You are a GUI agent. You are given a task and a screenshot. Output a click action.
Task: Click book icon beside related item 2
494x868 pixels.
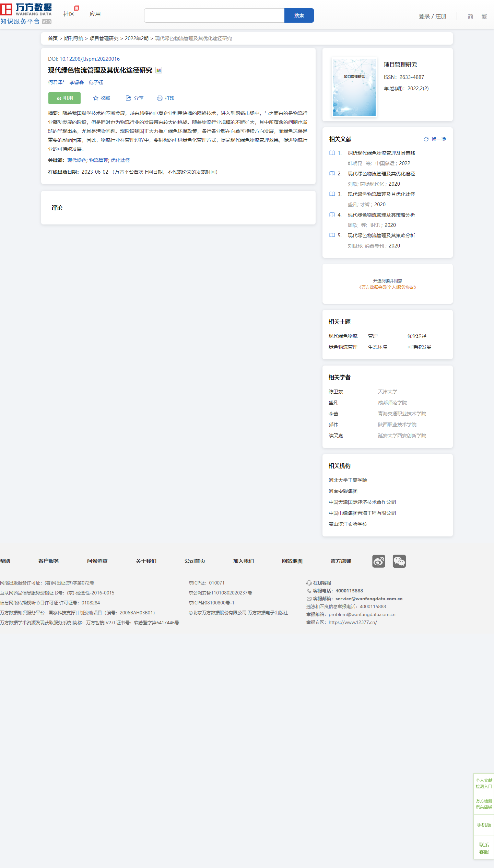point(332,173)
